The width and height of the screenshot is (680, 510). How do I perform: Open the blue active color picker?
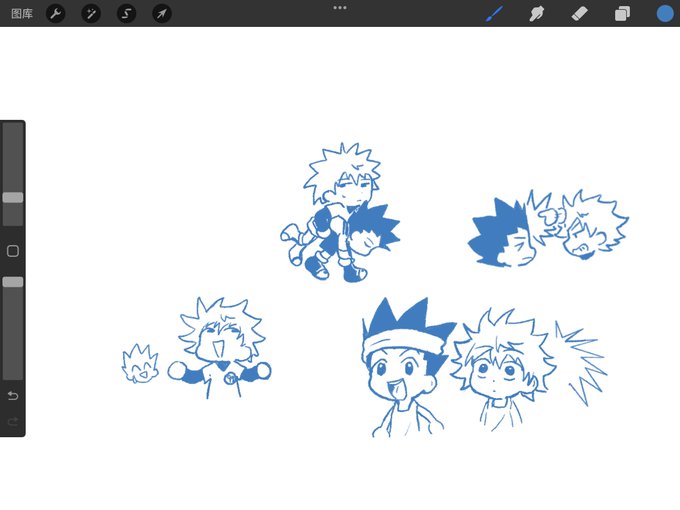click(x=665, y=13)
